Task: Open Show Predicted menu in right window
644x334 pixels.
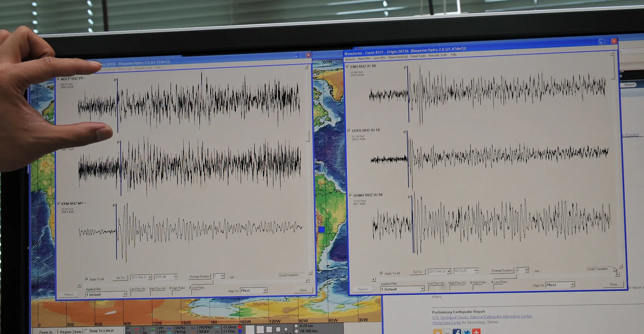Action: pyautogui.click(x=398, y=57)
